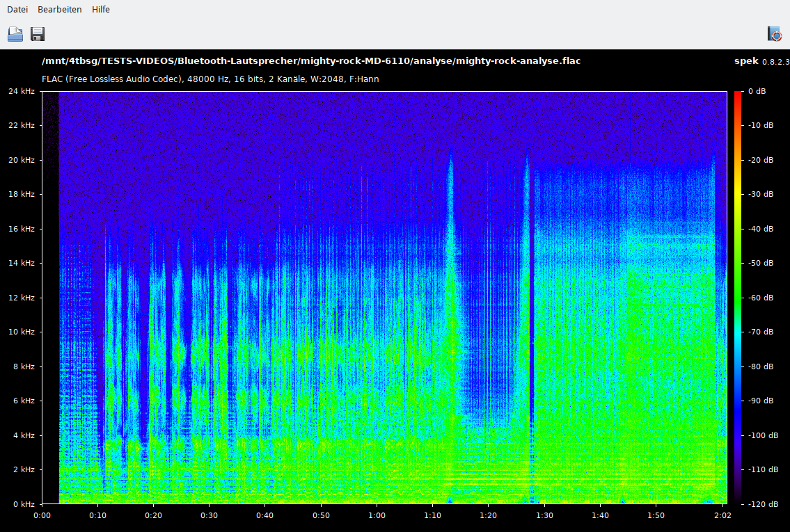
Task: Click the 0 dB scale label
Action: (x=757, y=91)
